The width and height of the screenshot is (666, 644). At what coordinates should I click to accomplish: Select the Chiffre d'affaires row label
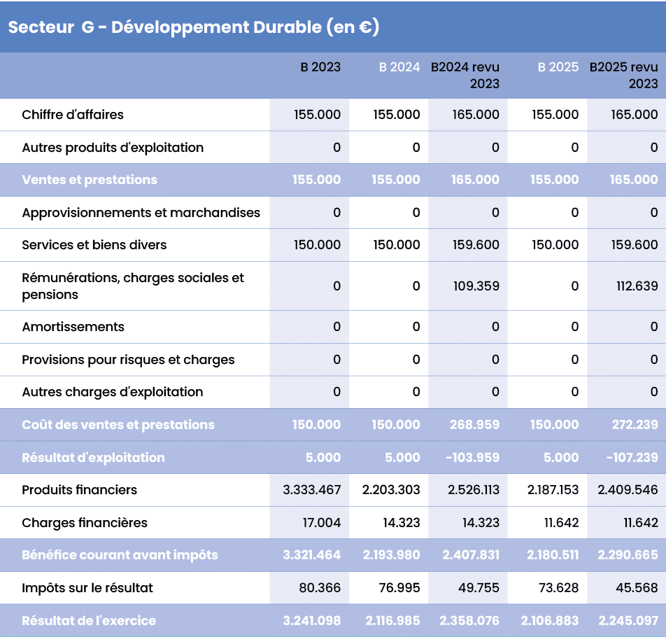click(73, 114)
